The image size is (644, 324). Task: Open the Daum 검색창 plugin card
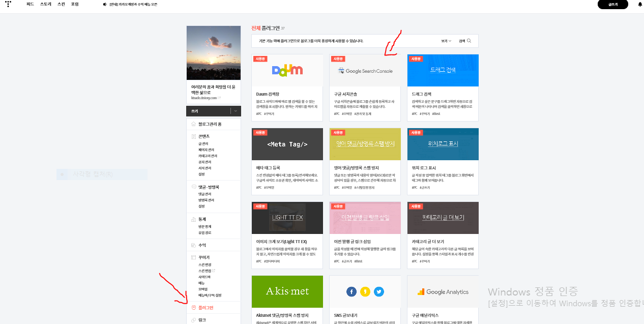[x=287, y=87]
